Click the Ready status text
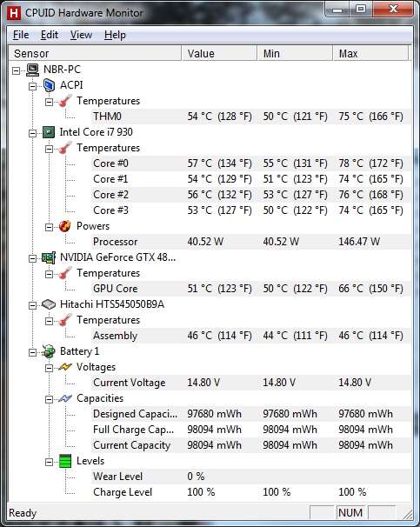 (23, 513)
